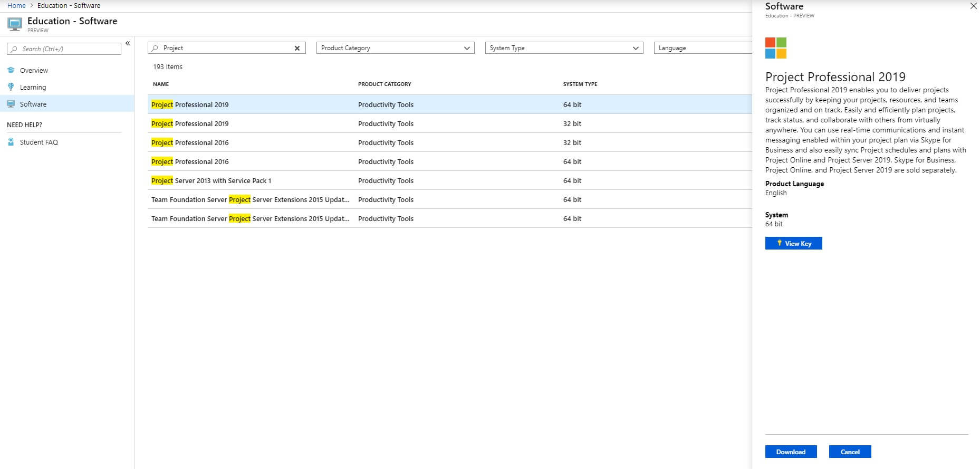This screenshot has height=469, width=980.
Task: Sort by SYSTEM TYPE column header
Action: click(x=580, y=84)
